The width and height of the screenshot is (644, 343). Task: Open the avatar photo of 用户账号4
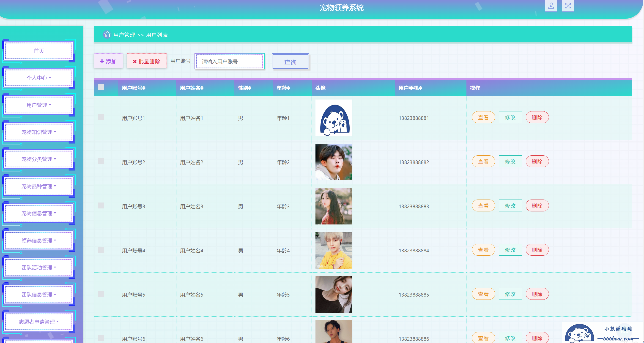pyautogui.click(x=334, y=250)
